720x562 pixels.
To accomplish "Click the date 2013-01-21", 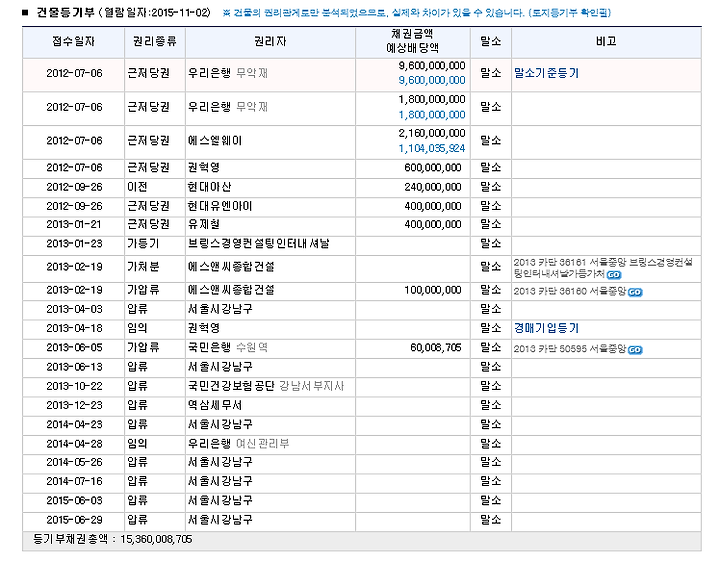I will pos(74,225).
